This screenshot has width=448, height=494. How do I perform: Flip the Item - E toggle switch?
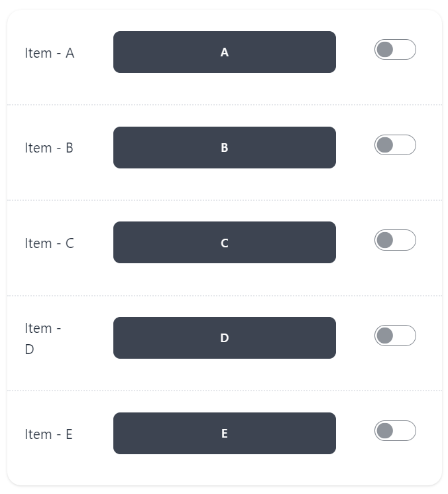click(x=395, y=431)
